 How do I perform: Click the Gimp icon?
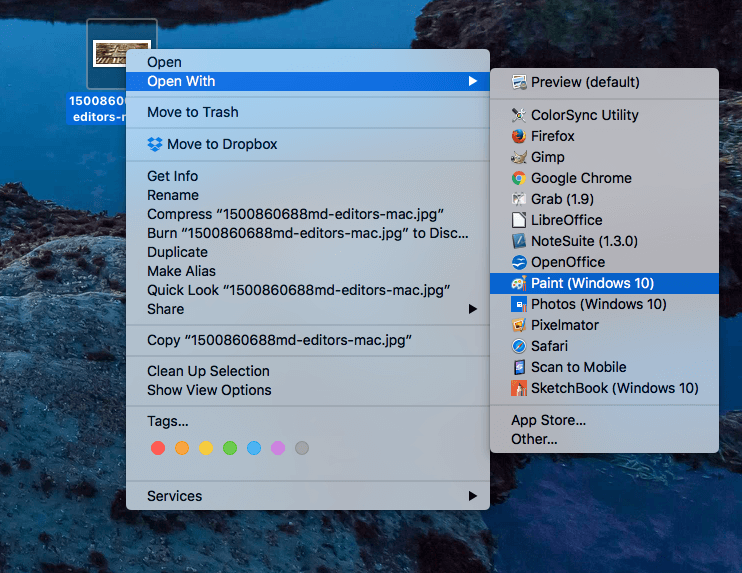pos(519,157)
